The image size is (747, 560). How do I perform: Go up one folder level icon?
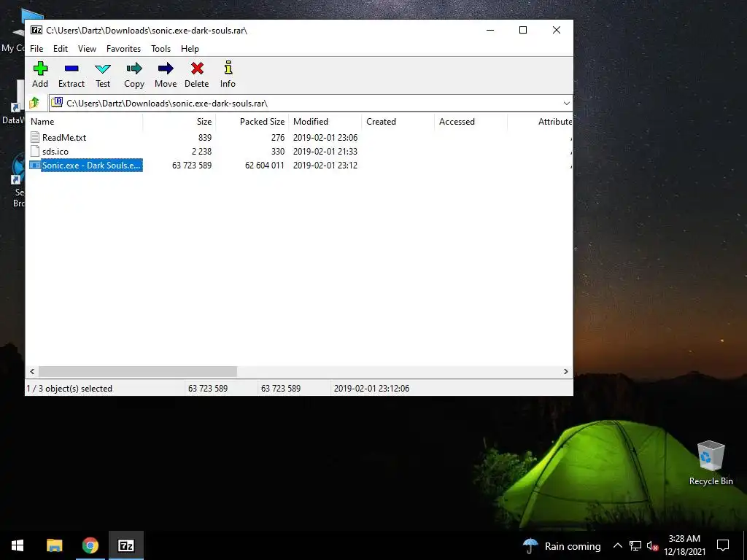[34, 103]
